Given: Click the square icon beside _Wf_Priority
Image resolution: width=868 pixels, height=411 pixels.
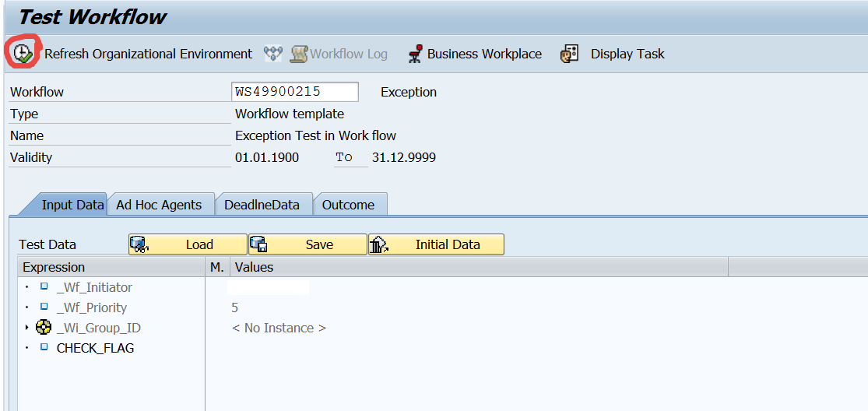Looking at the screenshot, I should pyautogui.click(x=44, y=307).
